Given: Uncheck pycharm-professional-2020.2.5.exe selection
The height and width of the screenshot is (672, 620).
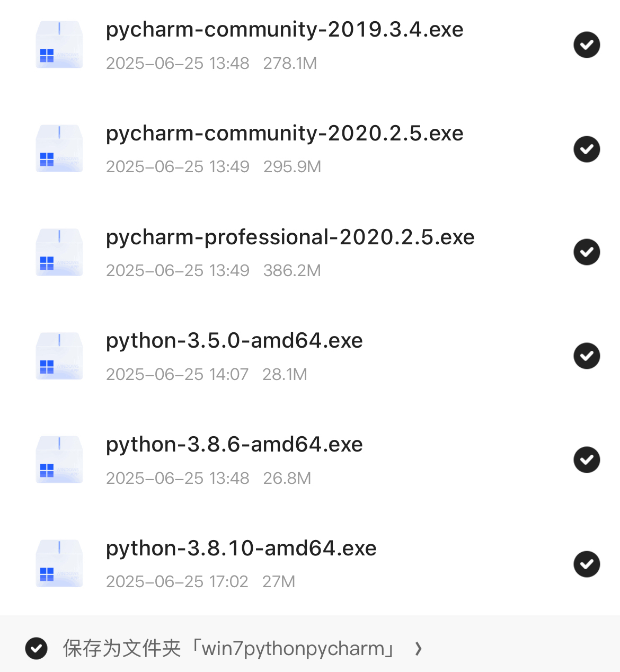Looking at the screenshot, I should coord(587,252).
